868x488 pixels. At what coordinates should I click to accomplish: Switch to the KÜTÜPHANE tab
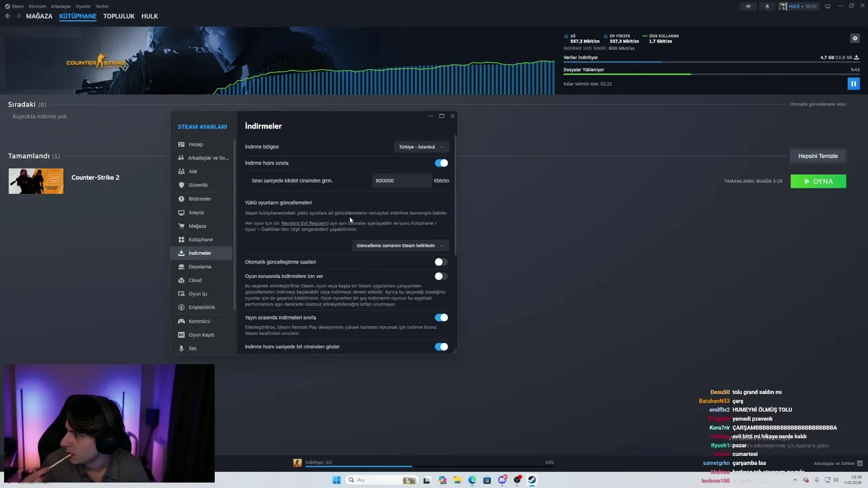pos(78,16)
